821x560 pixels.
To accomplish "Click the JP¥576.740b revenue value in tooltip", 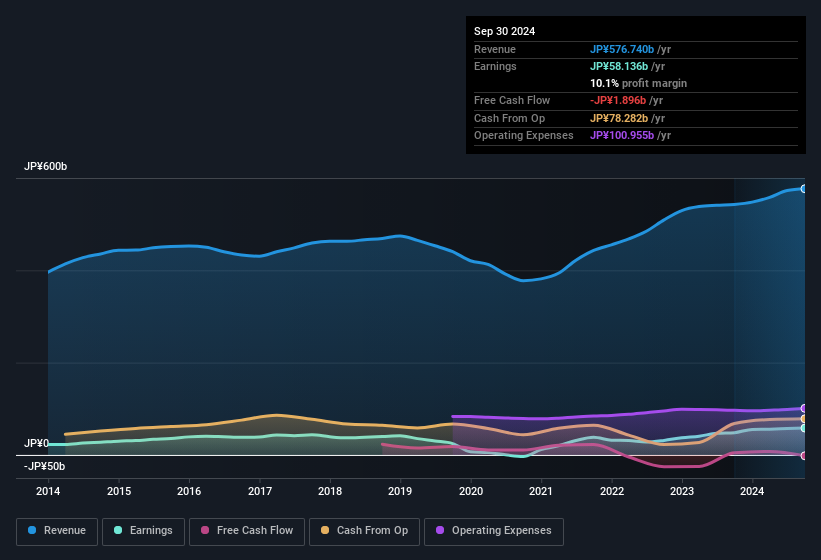I will coord(621,49).
